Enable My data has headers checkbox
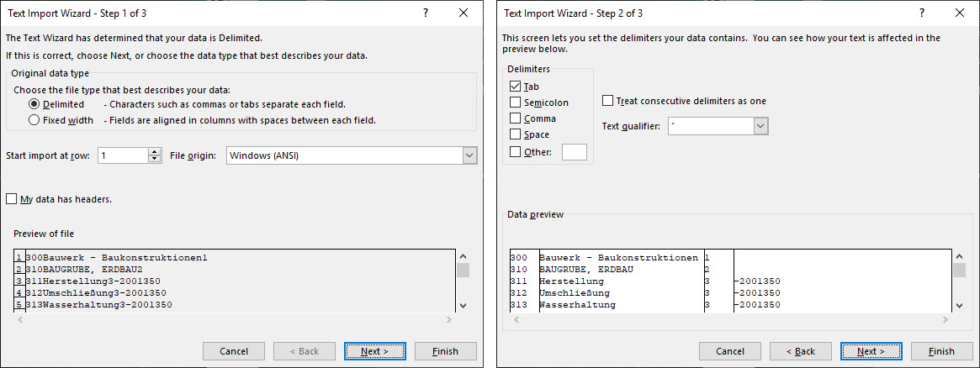Image resolution: width=980 pixels, height=368 pixels. [x=12, y=199]
